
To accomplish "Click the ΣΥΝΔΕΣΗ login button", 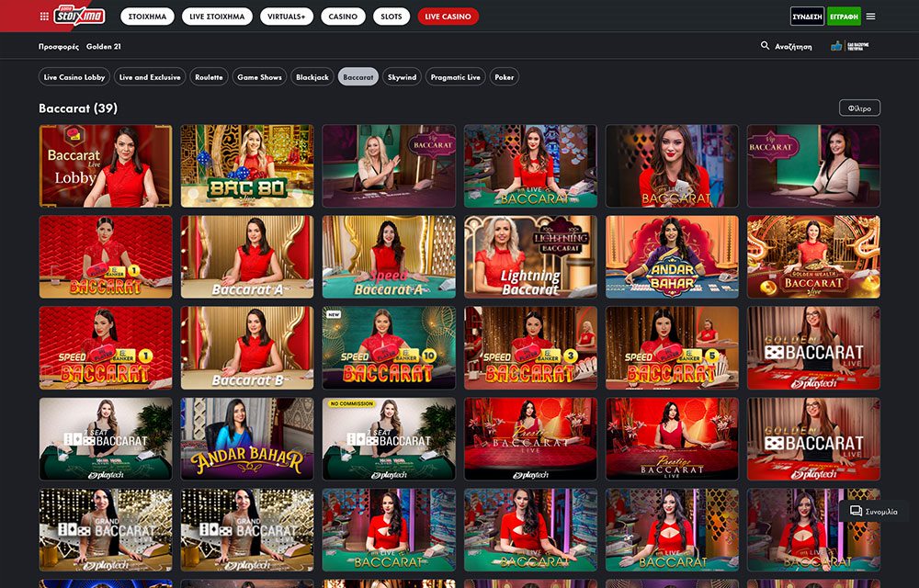I will [807, 17].
